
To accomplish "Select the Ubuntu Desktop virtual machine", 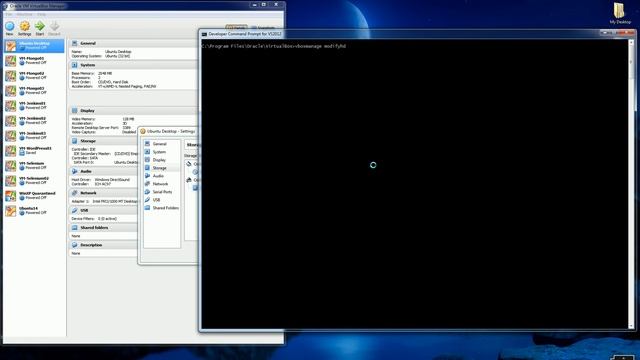I will pyautogui.click(x=34, y=46).
